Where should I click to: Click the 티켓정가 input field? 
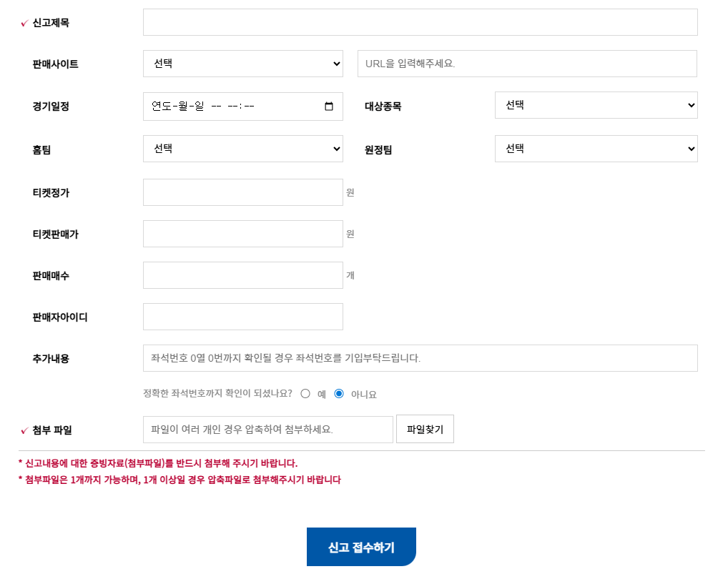pyautogui.click(x=243, y=192)
